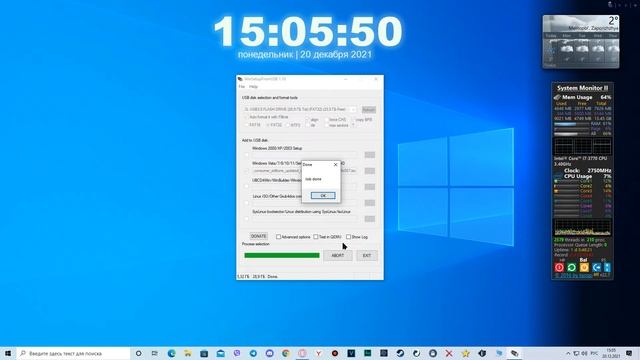
Task: Select the FAT32 radio option
Action: pyautogui.click(x=267, y=125)
